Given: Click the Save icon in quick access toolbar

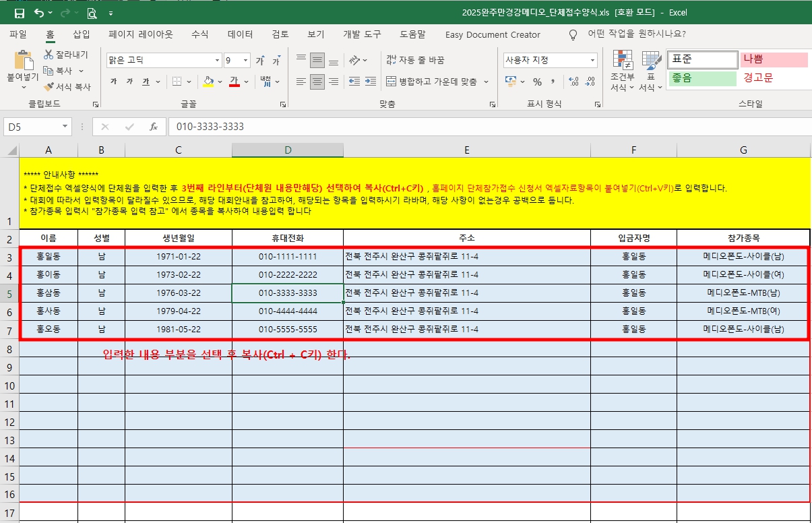Looking at the screenshot, I should [x=20, y=13].
